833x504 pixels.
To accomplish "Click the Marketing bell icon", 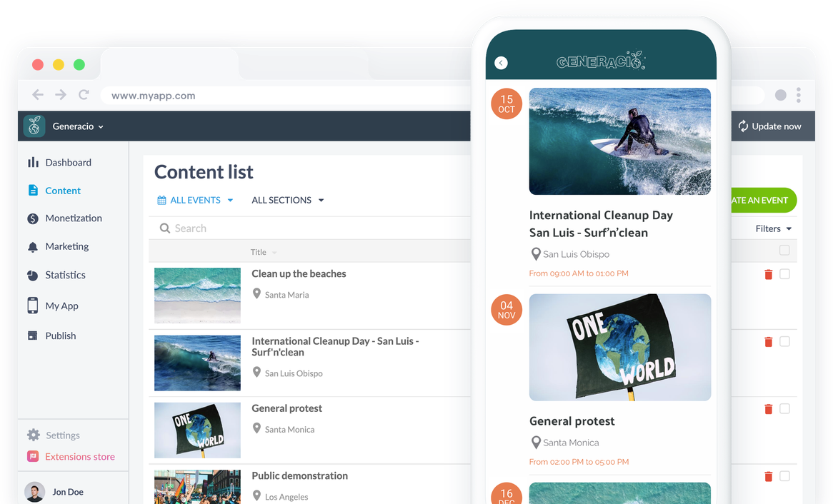I will pyautogui.click(x=33, y=247).
